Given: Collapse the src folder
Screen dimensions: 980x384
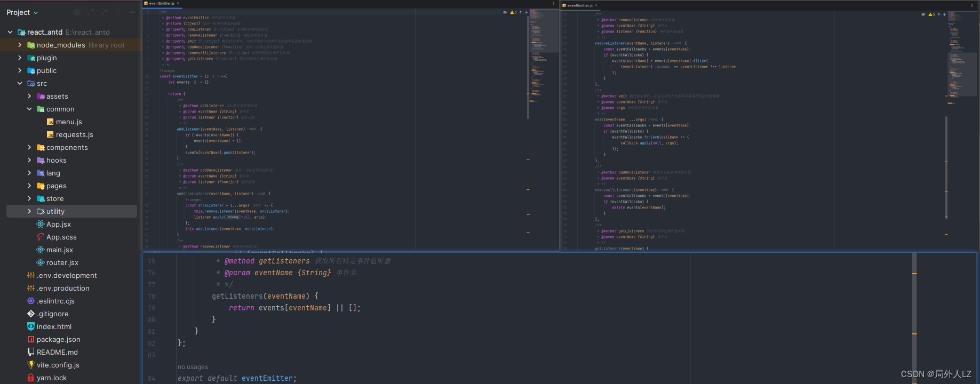Looking at the screenshot, I should (20, 83).
